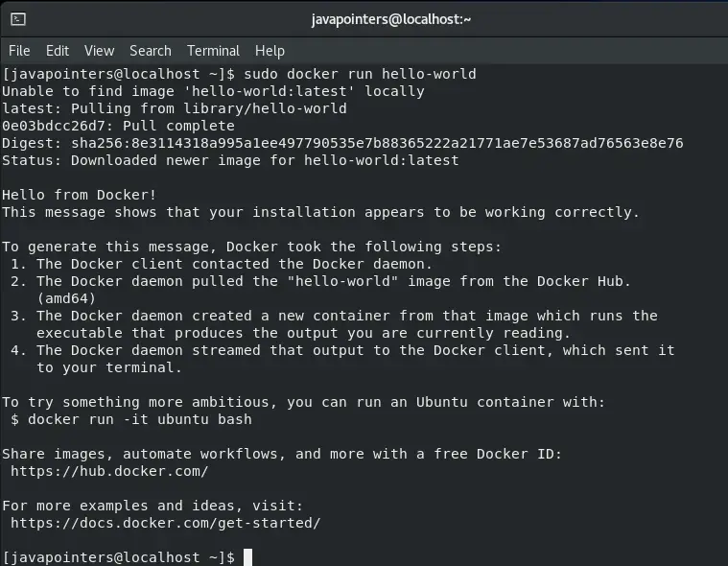Image resolution: width=728 pixels, height=566 pixels.
Task: Open the File menu
Action: [19, 51]
